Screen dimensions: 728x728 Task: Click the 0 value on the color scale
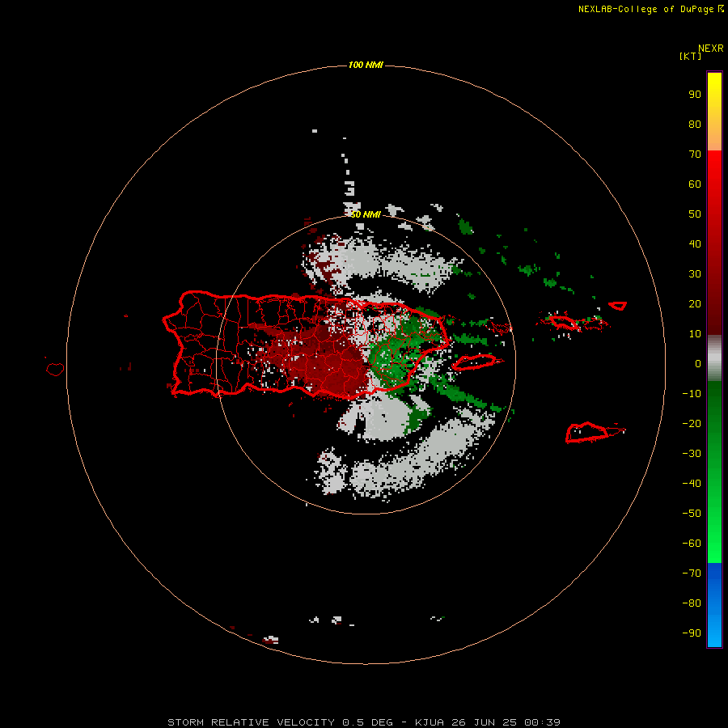coord(698,364)
